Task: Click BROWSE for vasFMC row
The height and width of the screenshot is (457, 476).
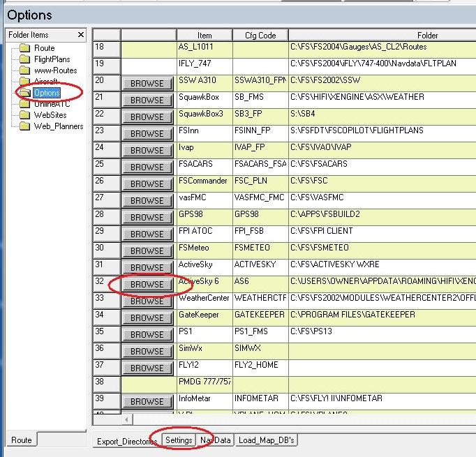Action: click(x=147, y=200)
